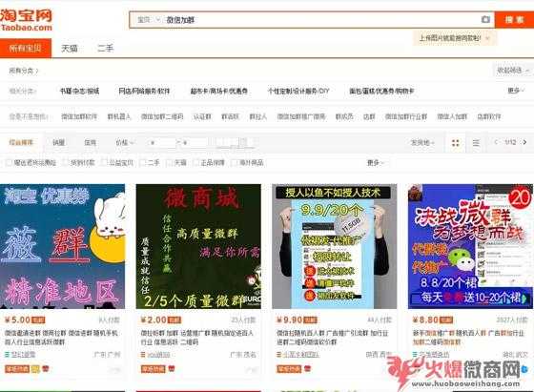Click the tag beside the ¥5.00 price
Screen dimensions: 534x392
tap(38, 320)
